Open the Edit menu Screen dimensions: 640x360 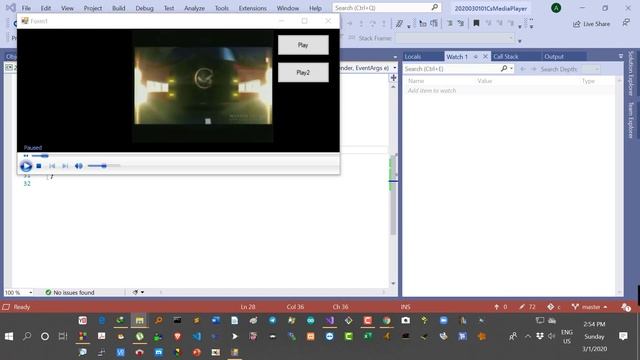coord(46,8)
